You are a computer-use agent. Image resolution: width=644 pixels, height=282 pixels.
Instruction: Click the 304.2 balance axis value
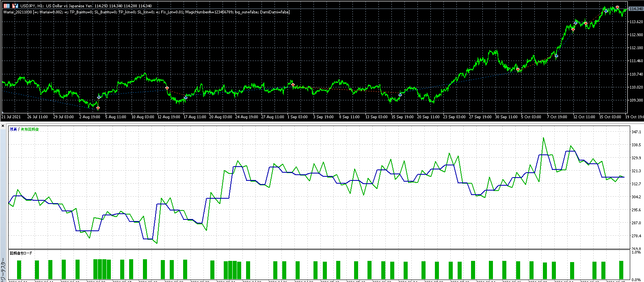tap(636, 197)
